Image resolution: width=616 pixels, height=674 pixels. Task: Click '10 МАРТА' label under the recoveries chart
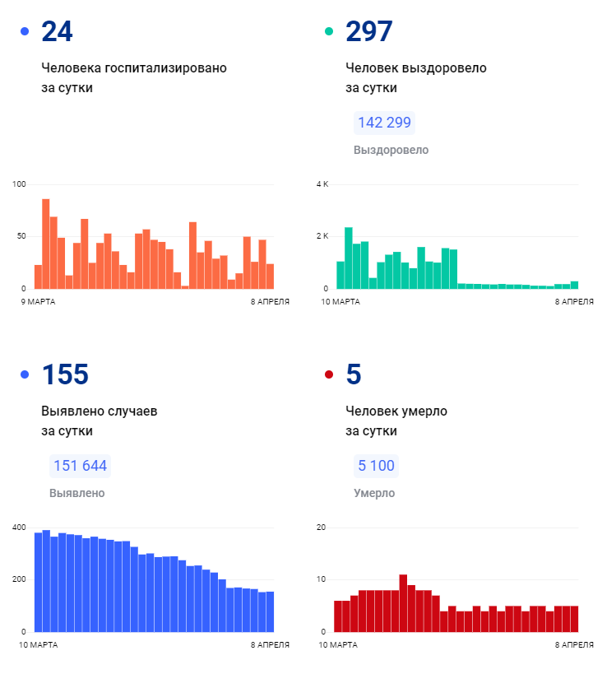click(x=340, y=302)
